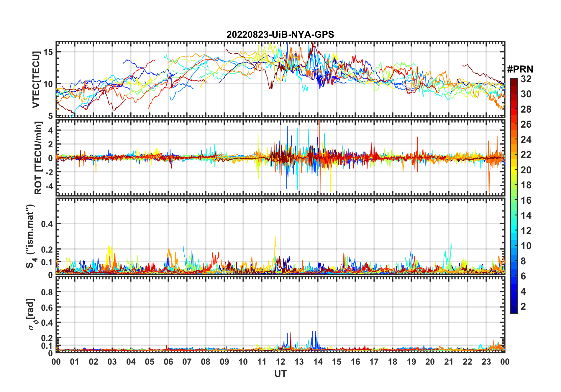
Task: Click x-axis tick label 06
Action: (168, 362)
